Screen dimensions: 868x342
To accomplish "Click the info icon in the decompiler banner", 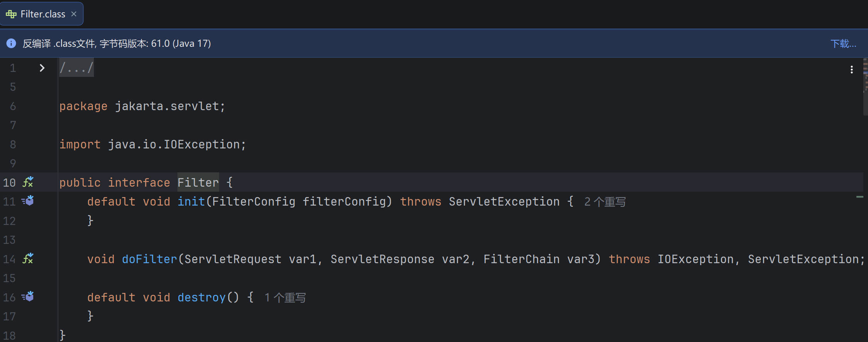I will click(11, 43).
